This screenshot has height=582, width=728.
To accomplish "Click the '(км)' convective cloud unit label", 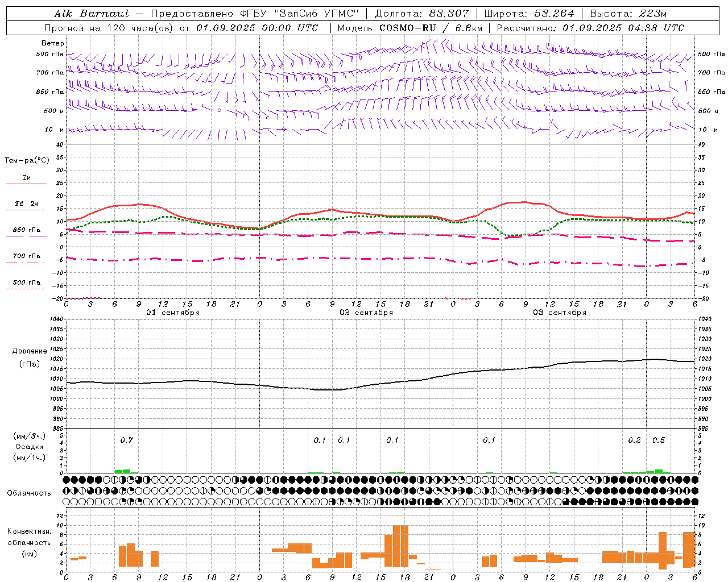I will pyautogui.click(x=29, y=554).
